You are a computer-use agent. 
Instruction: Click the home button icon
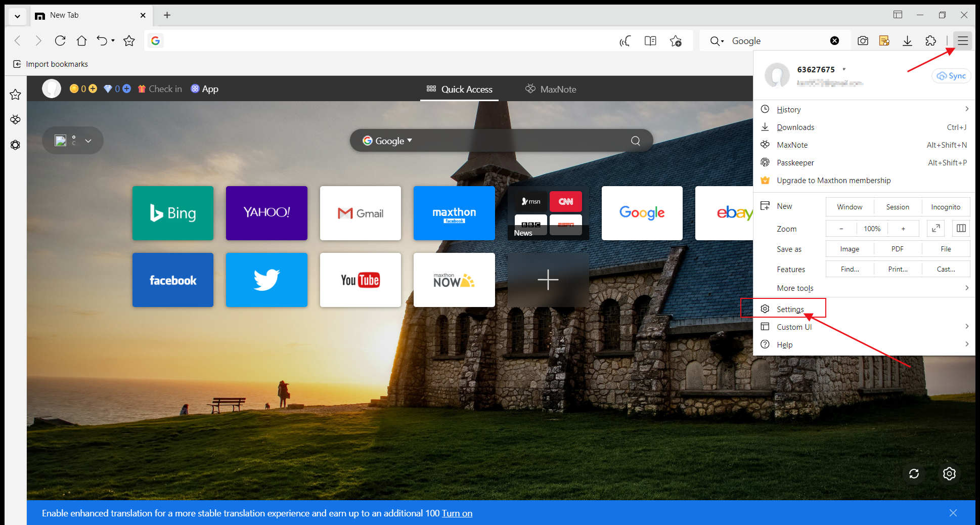pos(81,41)
